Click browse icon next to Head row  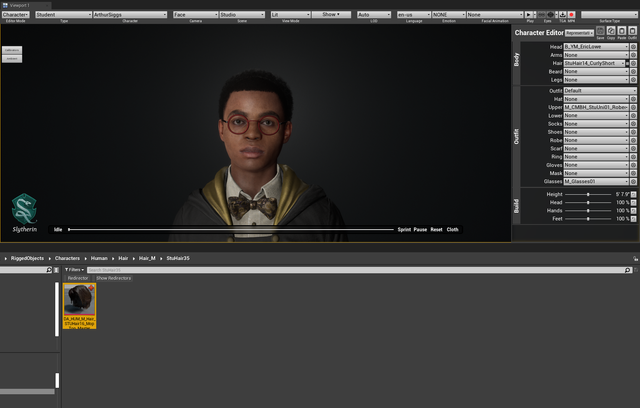pyautogui.click(x=633, y=47)
